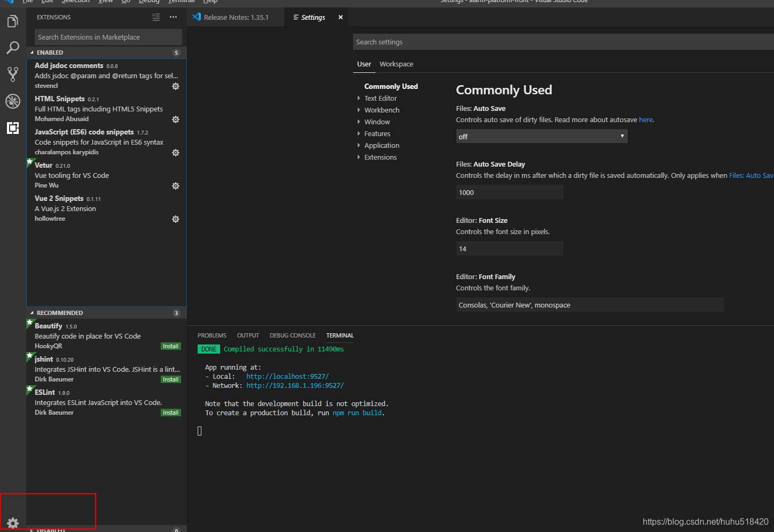Click the Auto Save Delay 1000 field
Image resolution: width=774 pixels, height=532 pixels.
coord(509,192)
